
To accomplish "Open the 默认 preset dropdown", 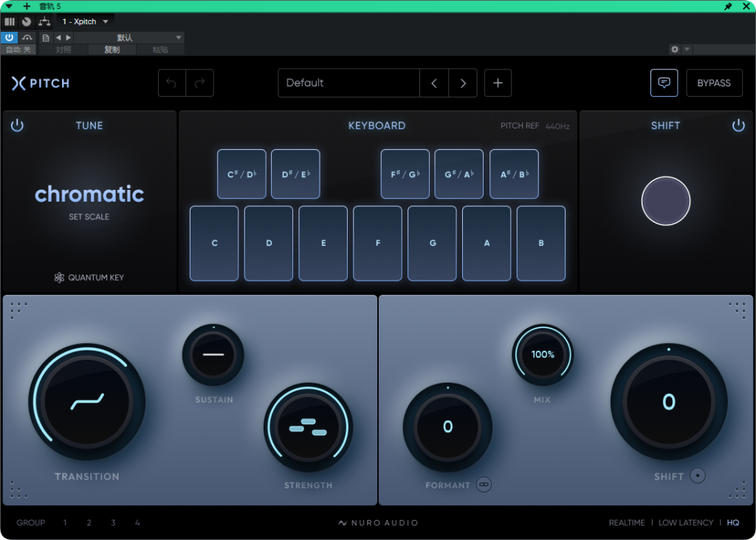I will (x=128, y=38).
